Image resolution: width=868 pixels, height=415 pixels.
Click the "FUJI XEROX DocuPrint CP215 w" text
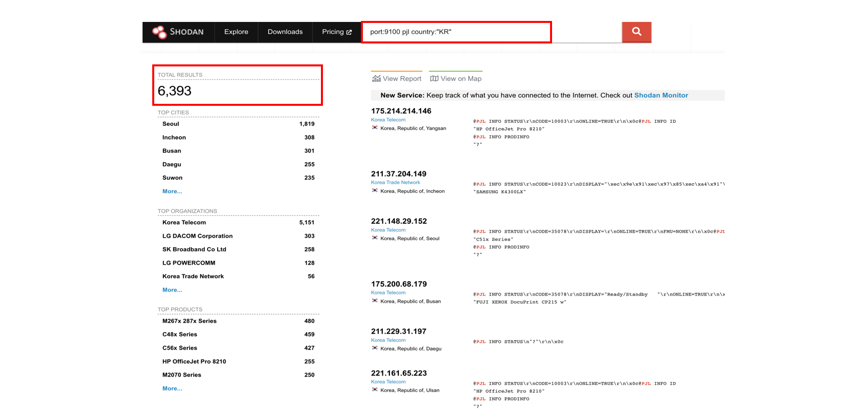(x=520, y=302)
